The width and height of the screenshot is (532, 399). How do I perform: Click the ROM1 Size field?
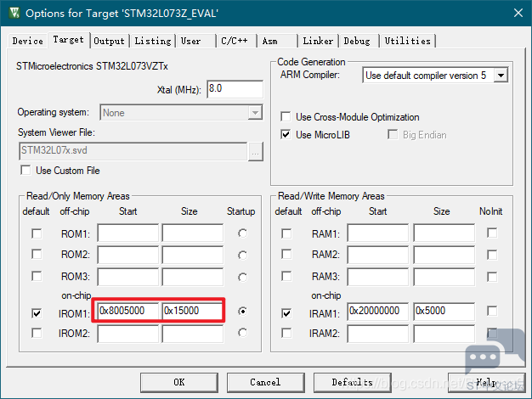point(193,233)
